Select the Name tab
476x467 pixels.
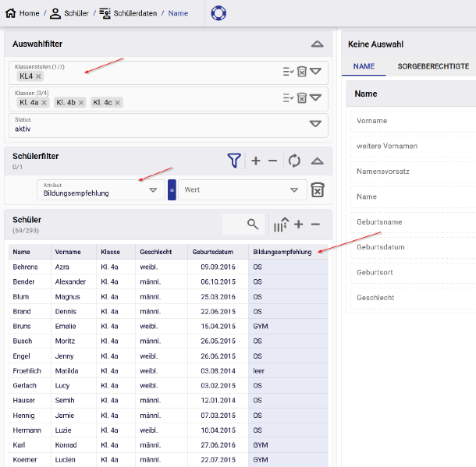(x=364, y=66)
